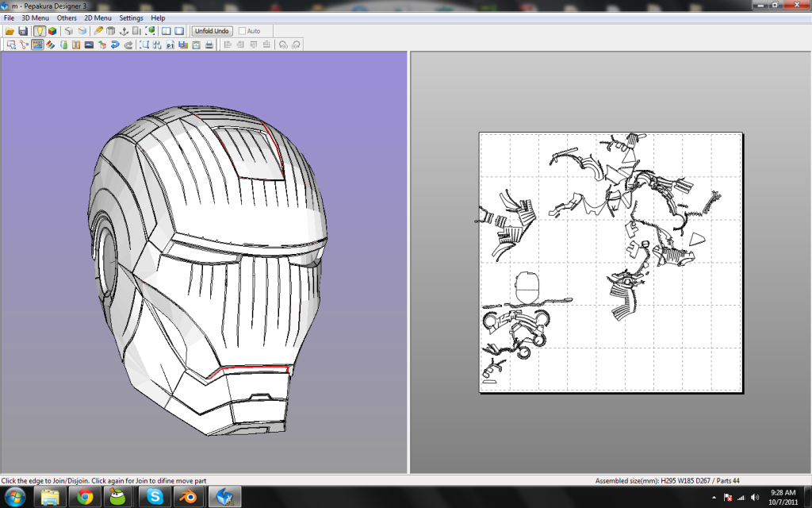Click the unfolded pattern sheet in 2D view
Screen dimensions: 812x508
point(611,263)
